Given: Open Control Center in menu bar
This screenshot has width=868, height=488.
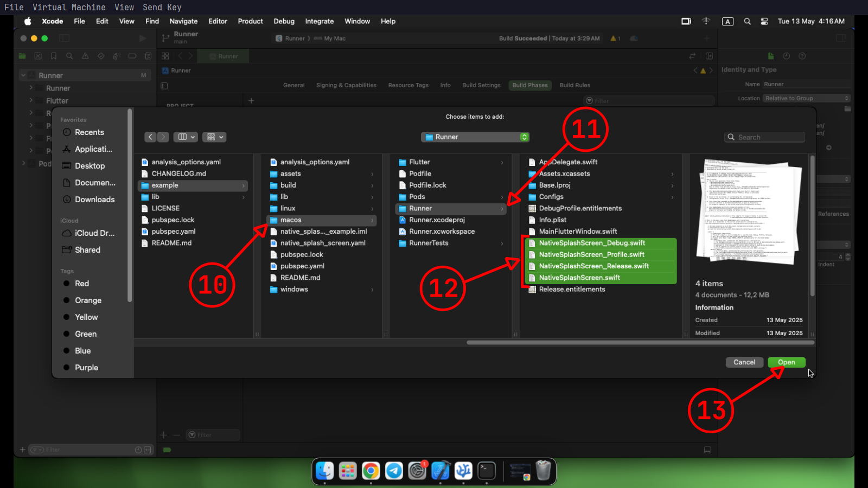Looking at the screenshot, I should coord(764,21).
